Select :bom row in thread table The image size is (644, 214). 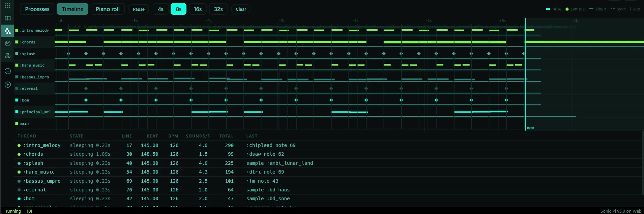click(x=328, y=198)
